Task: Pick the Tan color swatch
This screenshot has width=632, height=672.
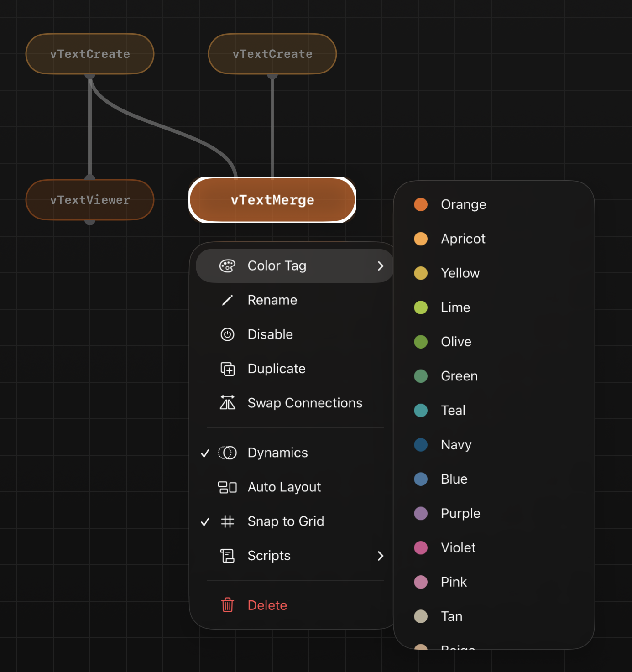Action: [x=421, y=616]
